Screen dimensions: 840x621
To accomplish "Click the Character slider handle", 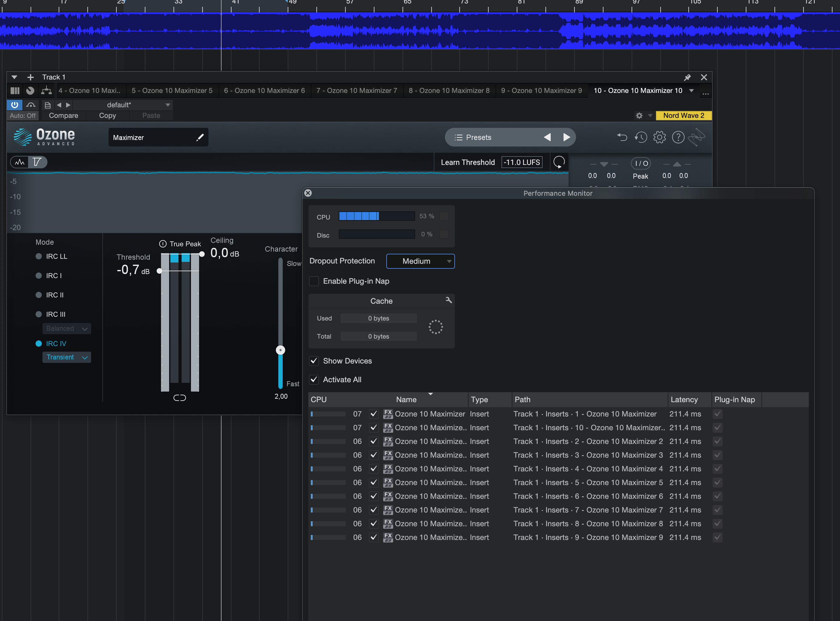I will (280, 350).
